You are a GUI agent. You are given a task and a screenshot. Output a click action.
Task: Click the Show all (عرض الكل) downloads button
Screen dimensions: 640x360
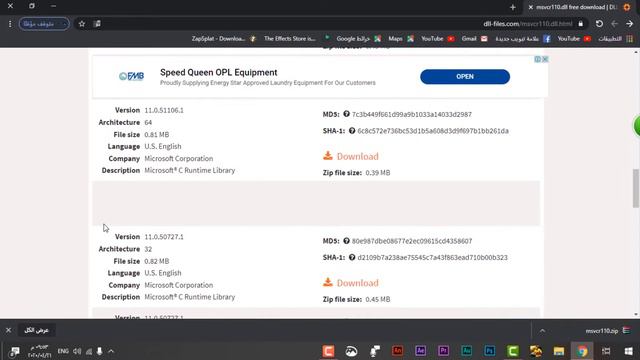36,330
